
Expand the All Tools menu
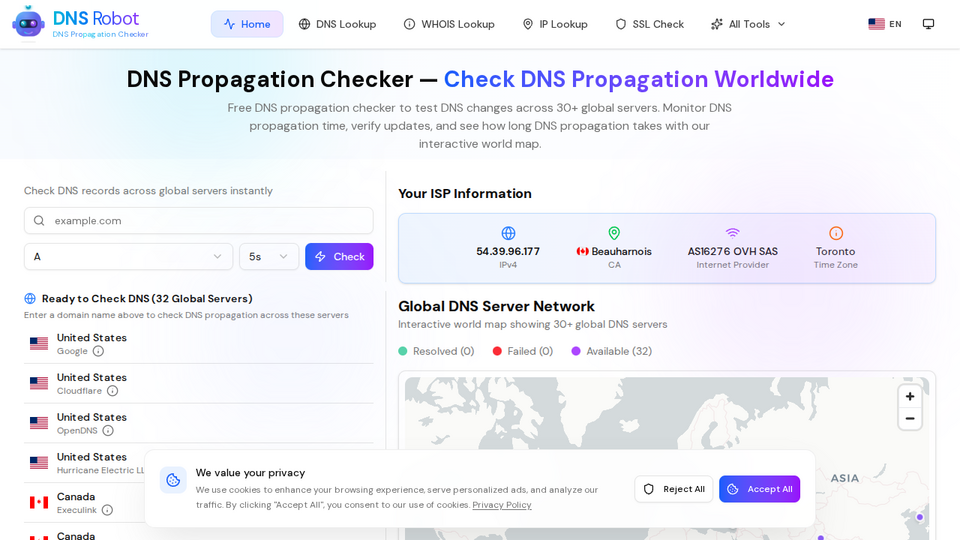point(748,24)
